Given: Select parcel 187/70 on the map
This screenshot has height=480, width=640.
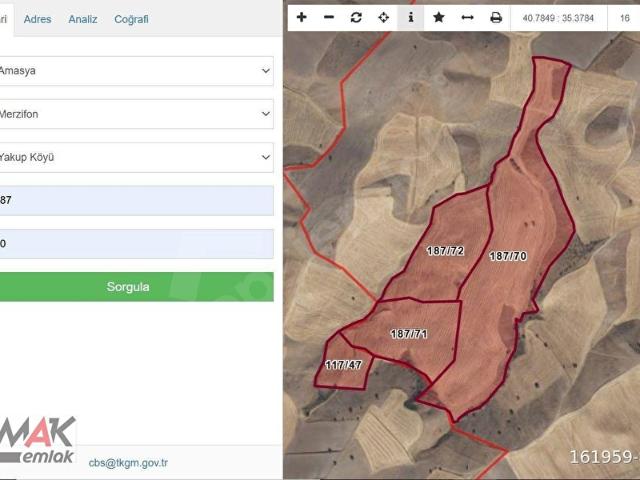Looking at the screenshot, I should 508,256.
